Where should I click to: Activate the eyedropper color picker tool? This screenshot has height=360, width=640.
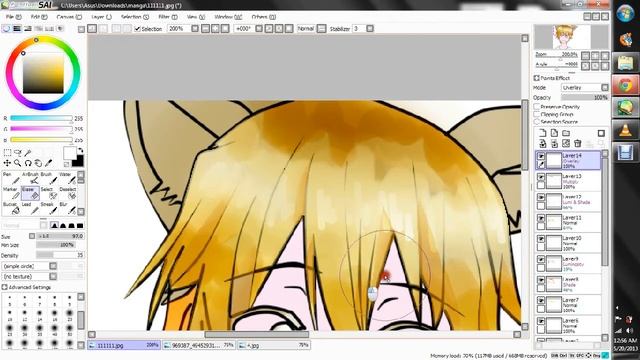pyautogui.click(x=49, y=163)
